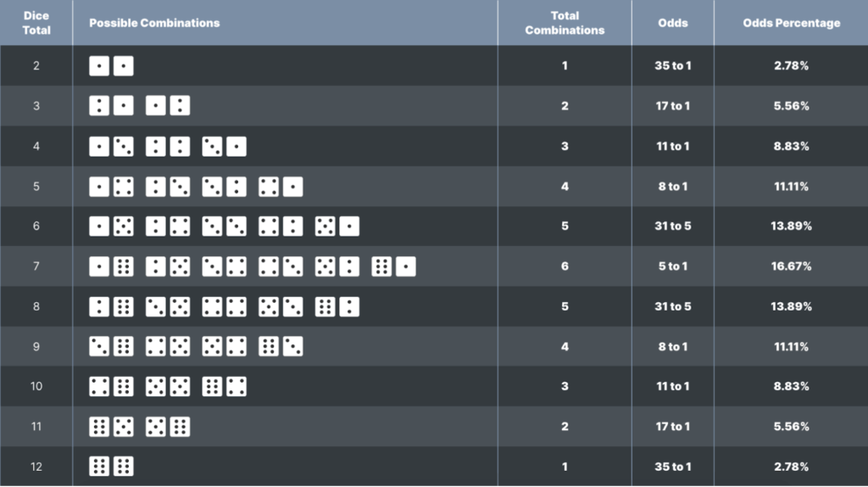
Task: Click the 5 to 1 odds cell
Action: (672, 266)
